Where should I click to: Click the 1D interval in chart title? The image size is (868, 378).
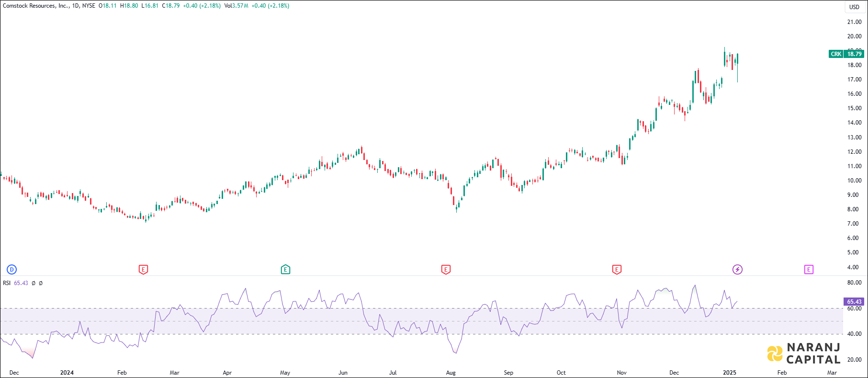[76, 6]
